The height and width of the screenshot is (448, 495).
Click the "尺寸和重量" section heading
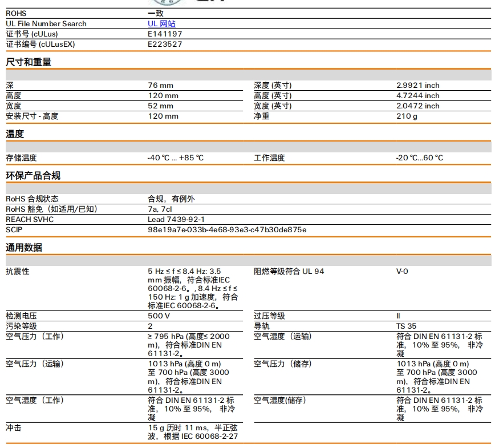[29, 62]
